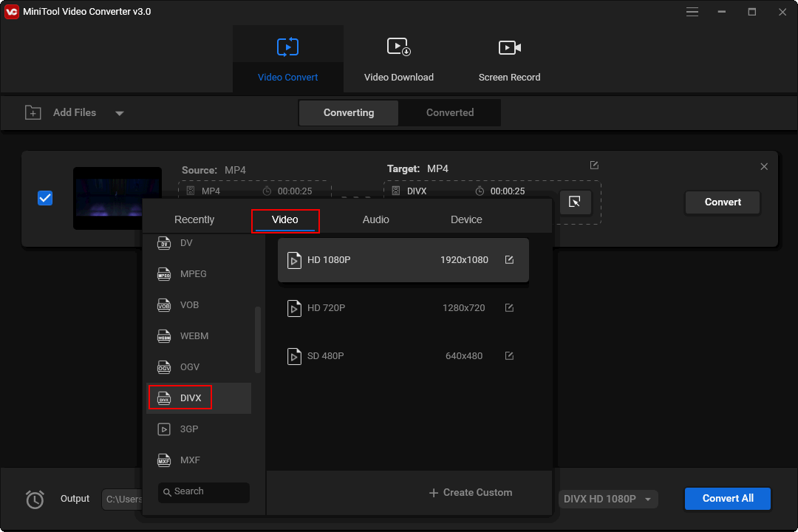Click the Convert All button
Image resolution: width=798 pixels, height=532 pixels.
click(x=727, y=499)
